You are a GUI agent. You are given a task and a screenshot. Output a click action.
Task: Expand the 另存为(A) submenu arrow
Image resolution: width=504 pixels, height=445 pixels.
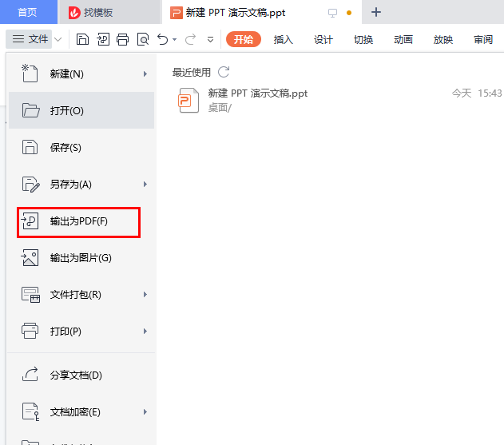pyautogui.click(x=145, y=185)
